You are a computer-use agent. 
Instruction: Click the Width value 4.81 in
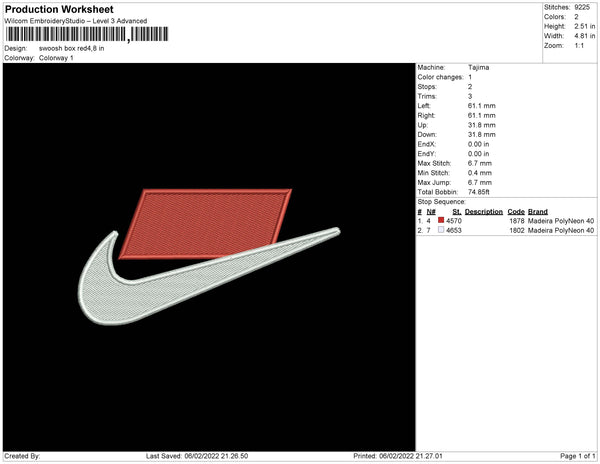point(585,36)
